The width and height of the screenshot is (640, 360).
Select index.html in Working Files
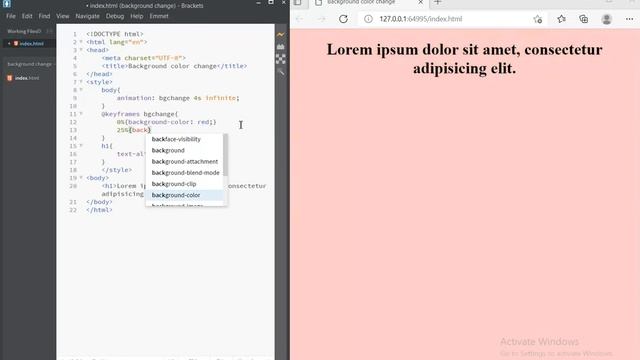tap(31, 44)
